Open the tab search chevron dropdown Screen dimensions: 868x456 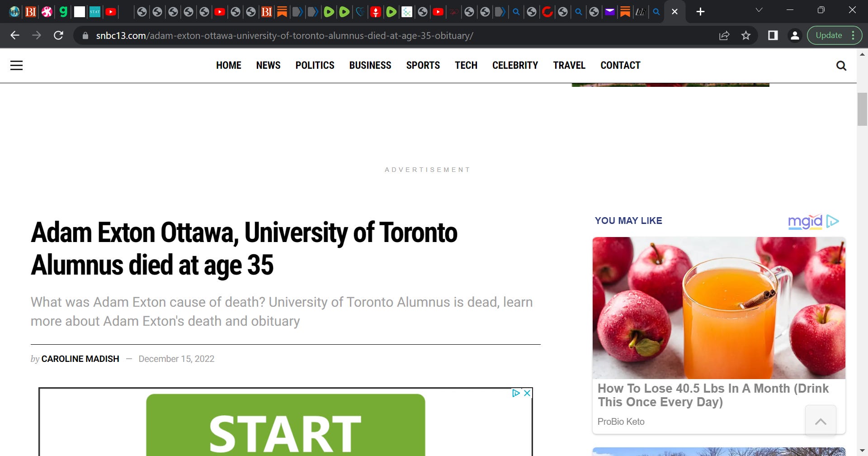[759, 10]
